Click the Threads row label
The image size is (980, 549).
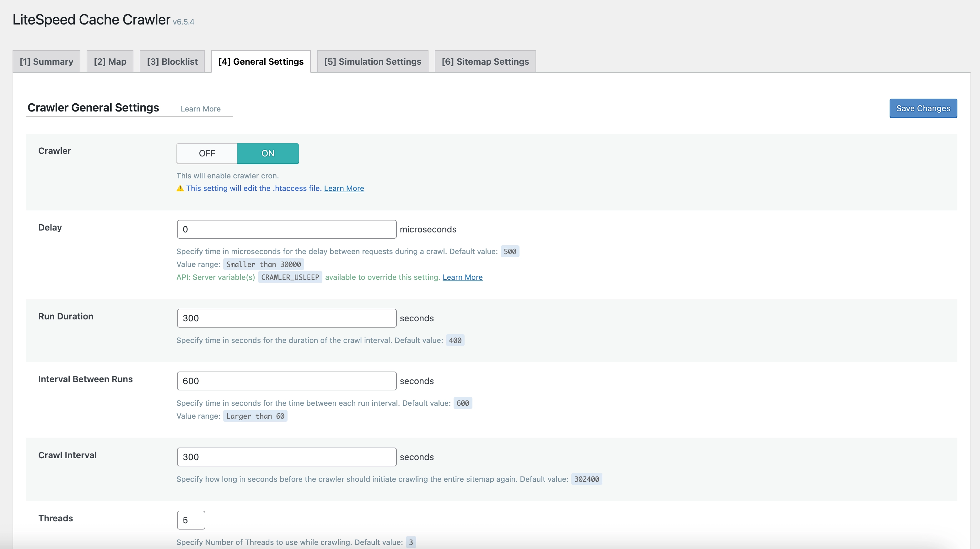coord(56,519)
